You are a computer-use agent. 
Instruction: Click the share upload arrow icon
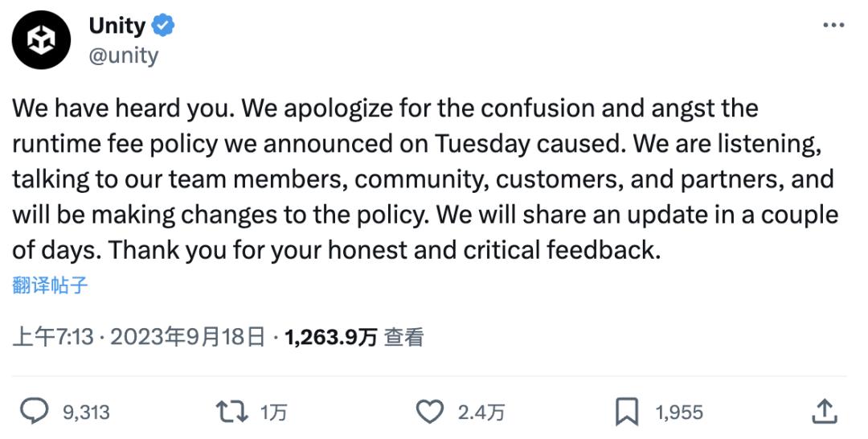pyautogui.click(x=825, y=412)
